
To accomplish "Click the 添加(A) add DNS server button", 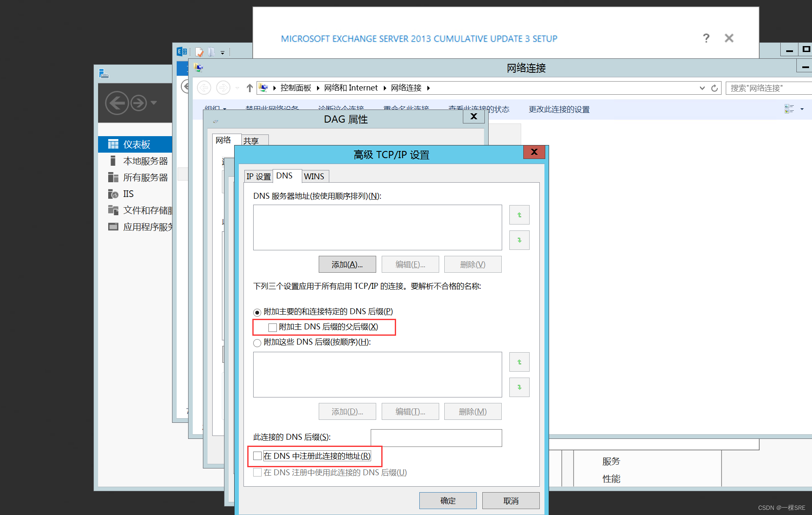I will 347,264.
